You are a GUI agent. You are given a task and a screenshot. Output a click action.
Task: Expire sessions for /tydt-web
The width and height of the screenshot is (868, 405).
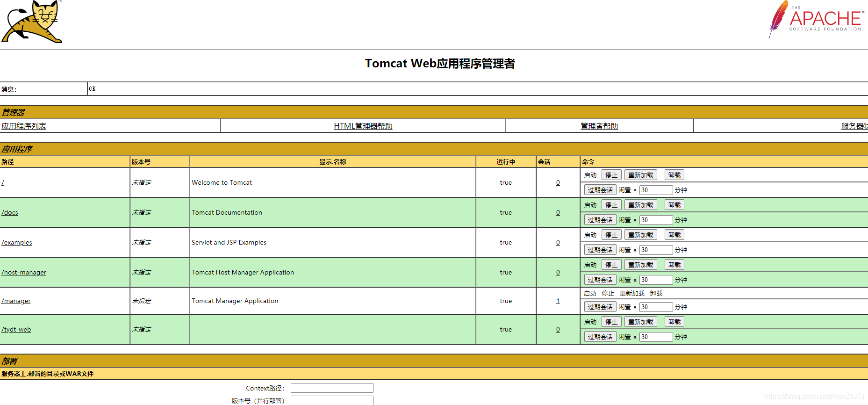click(x=600, y=337)
